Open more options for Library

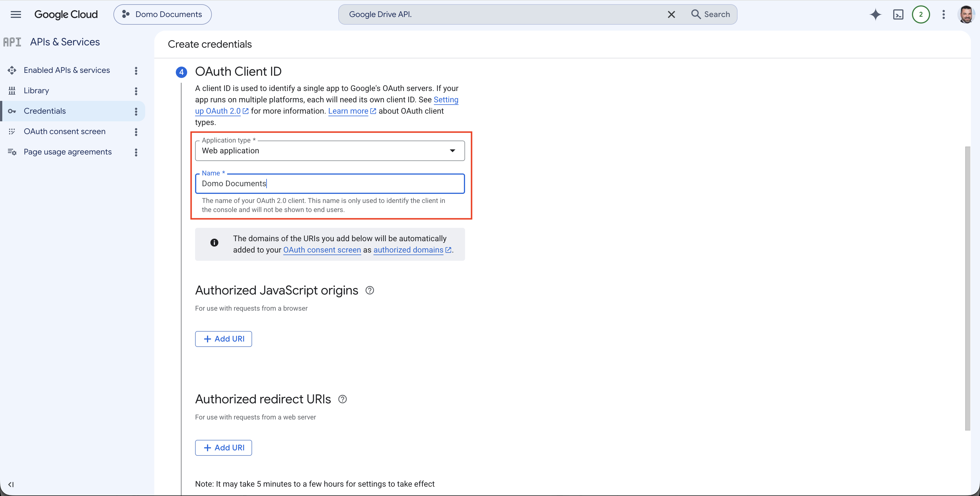136,91
